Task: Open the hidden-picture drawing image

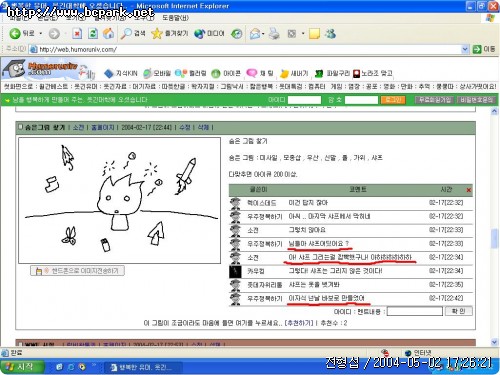Action: (119, 200)
